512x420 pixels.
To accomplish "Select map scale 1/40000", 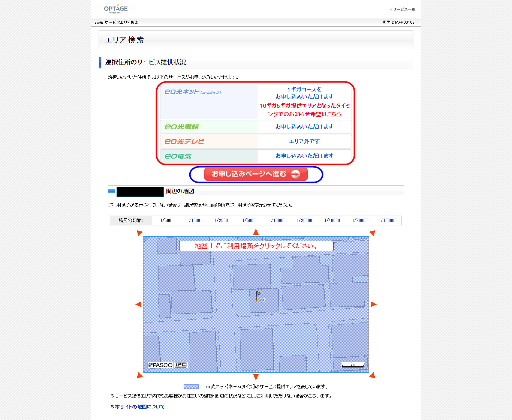I will [x=332, y=220].
